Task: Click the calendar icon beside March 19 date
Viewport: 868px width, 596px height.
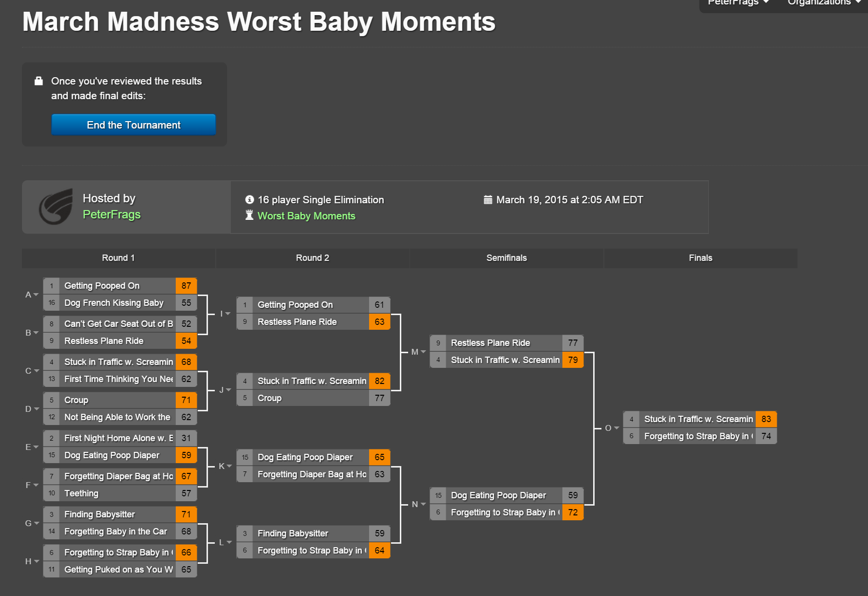Action: point(488,200)
